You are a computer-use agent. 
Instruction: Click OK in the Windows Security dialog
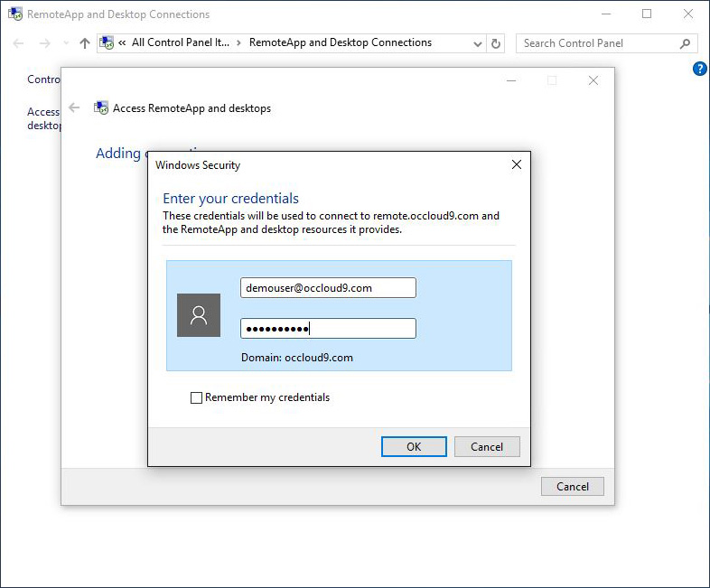[x=414, y=447]
